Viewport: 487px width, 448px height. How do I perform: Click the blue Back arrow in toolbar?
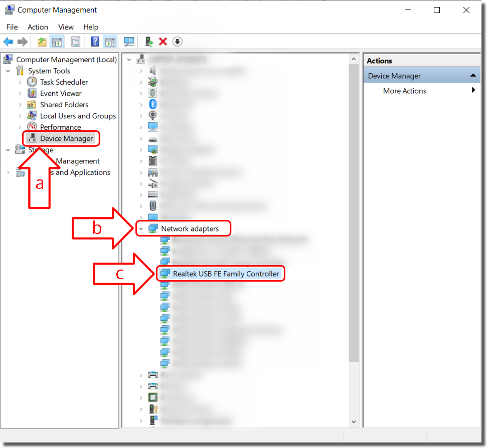pyautogui.click(x=8, y=42)
